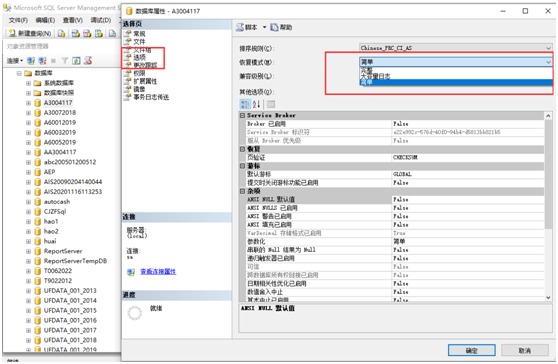
Task: Select 选项 page in the page list
Action: coord(139,57)
